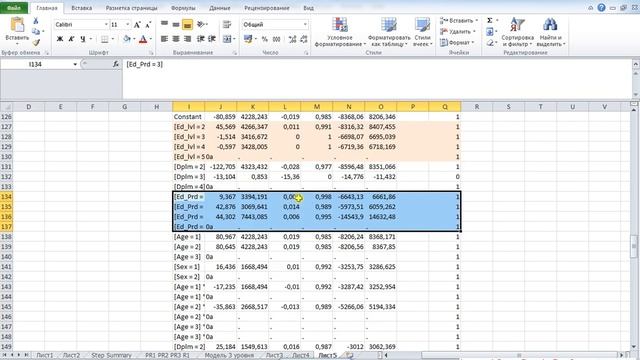Click the Format (Формат) cells button

pos(457,42)
